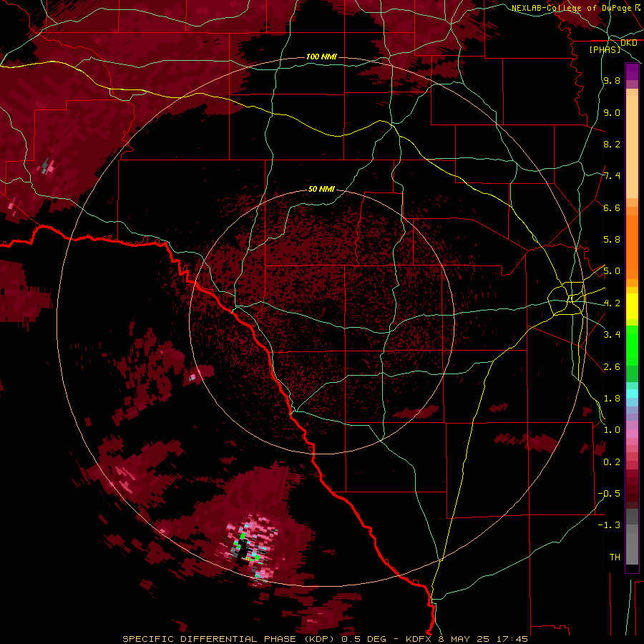This screenshot has width=644, height=644.
Task: Click the storm cell core with green pixels
Action: pos(248,547)
